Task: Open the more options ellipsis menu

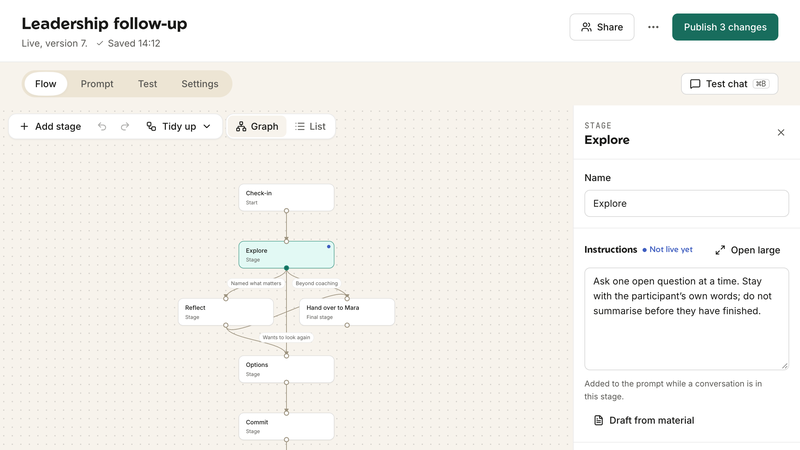Action: point(653,27)
